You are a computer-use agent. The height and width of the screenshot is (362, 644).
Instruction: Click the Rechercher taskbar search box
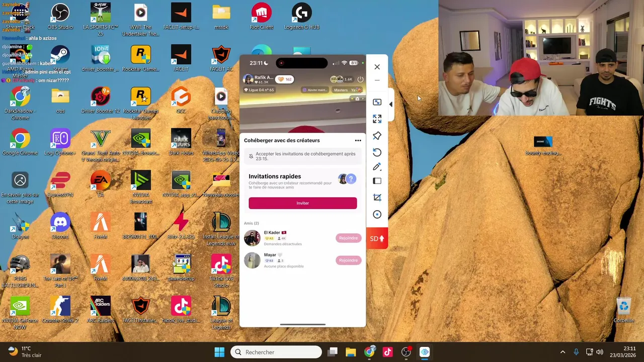tap(276, 352)
